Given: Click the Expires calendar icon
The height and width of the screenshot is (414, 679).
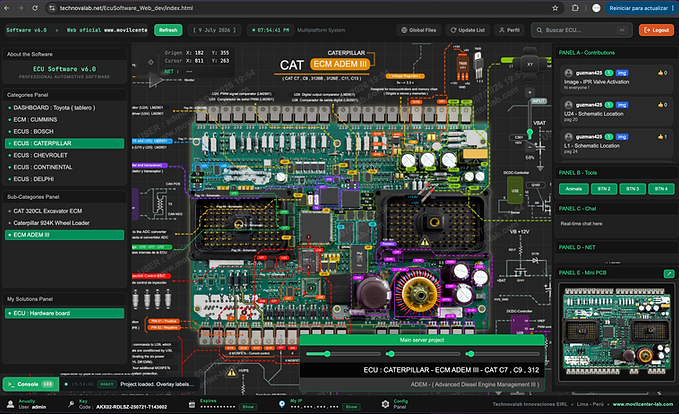Looking at the screenshot, I should (192, 404).
